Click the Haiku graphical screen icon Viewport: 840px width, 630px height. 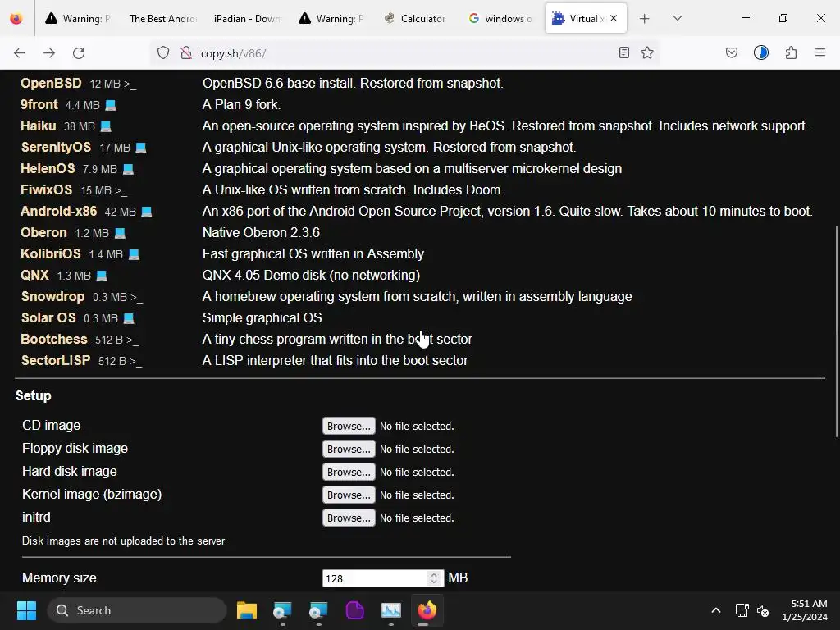pos(106,126)
